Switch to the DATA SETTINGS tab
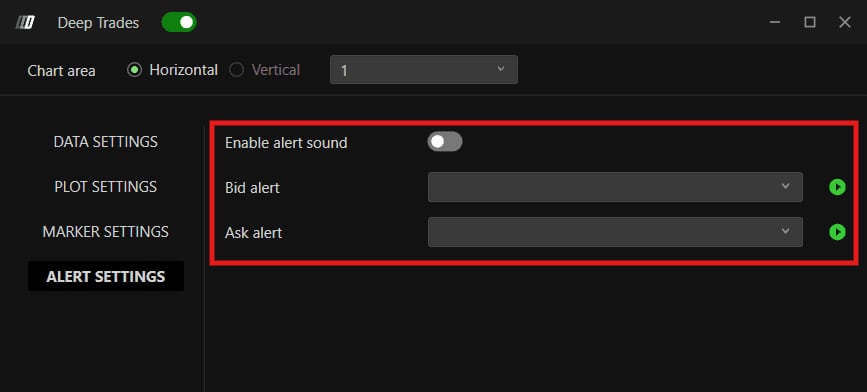The height and width of the screenshot is (392, 867). coord(106,142)
